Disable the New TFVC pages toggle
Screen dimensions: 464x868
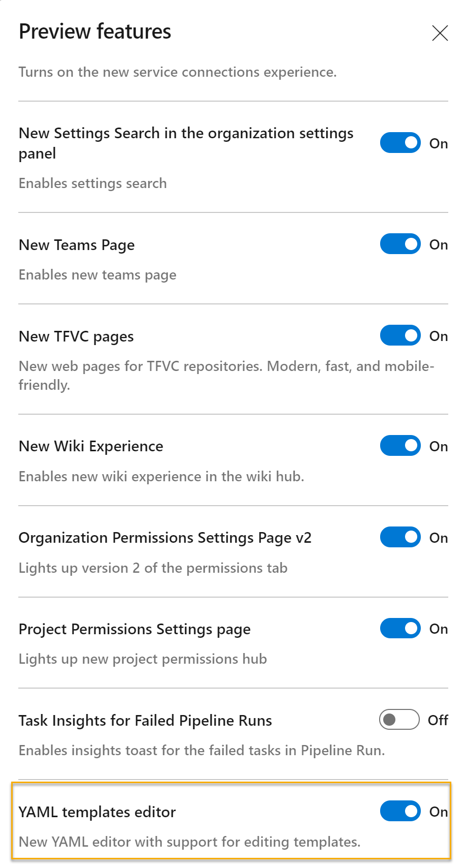click(x=400, y=335)
